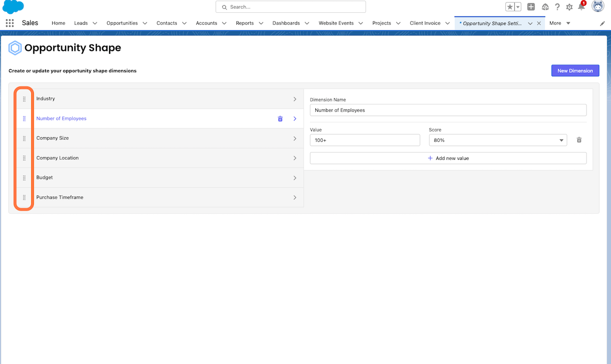Image resolution: width=611 pixels, height=364 pixels.
Task: Click the Dimension Name input field
Action: click(448, 110)
